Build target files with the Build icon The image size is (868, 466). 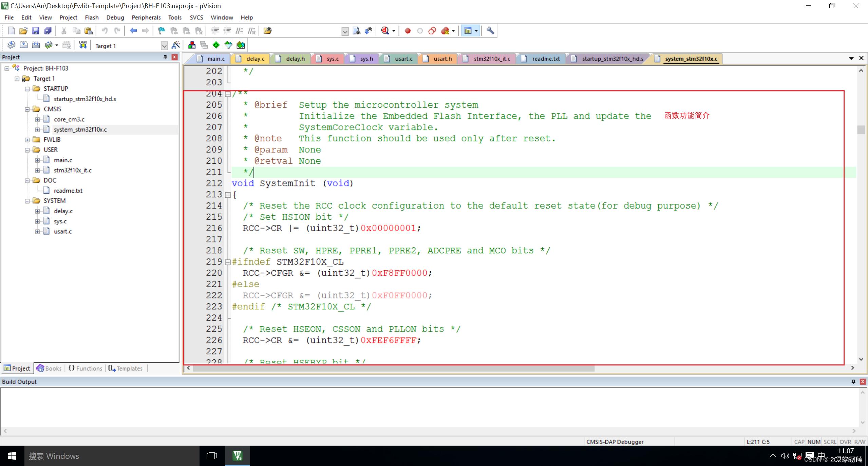click(23, 45)
